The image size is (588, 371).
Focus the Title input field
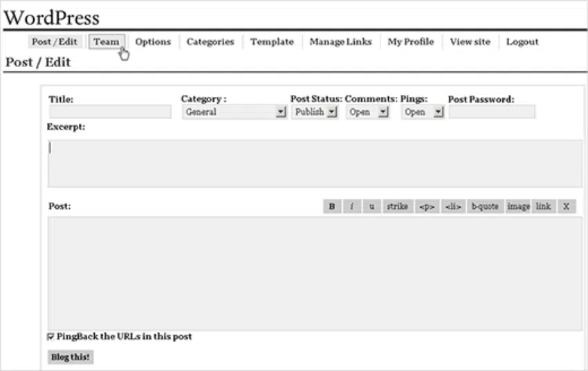click(110, 112)
